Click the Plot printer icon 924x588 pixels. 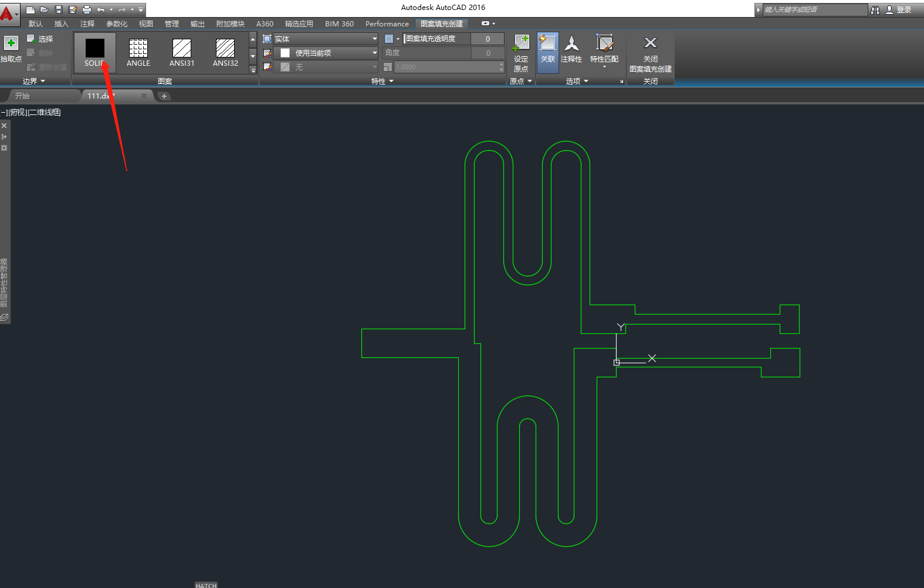coord(87,9)
